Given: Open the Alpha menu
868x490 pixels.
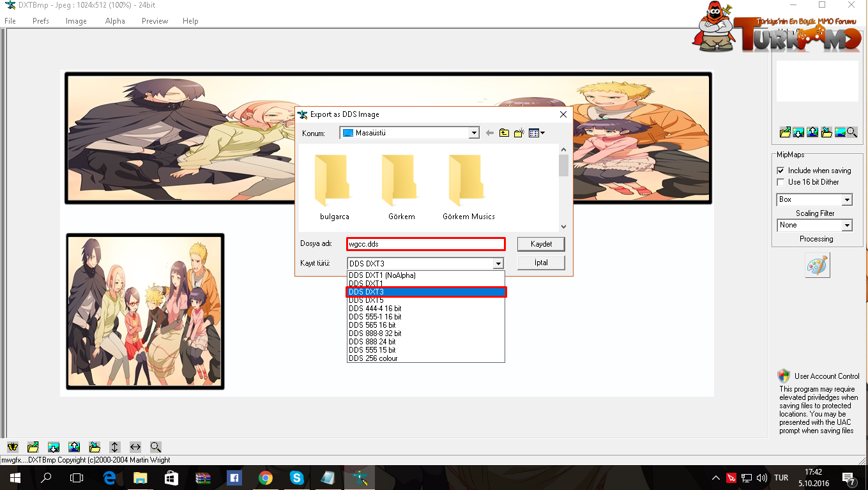Looking at the screenshot, I should [115, 21].
